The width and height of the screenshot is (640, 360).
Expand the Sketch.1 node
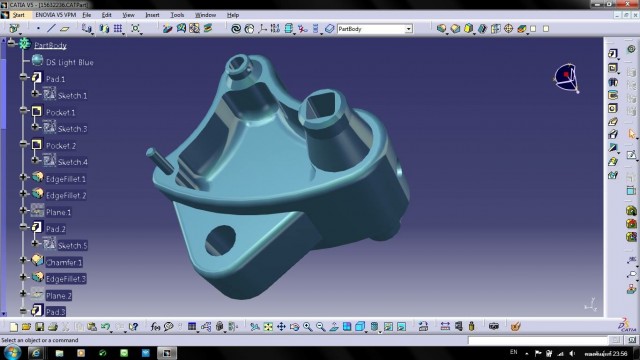35,93
